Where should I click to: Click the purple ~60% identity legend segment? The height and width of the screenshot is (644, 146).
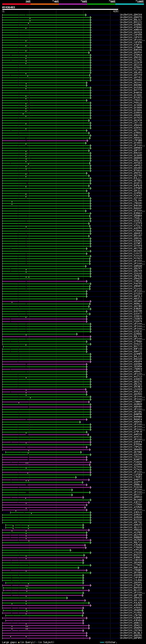pyautogui.click(x=73, y=4)
